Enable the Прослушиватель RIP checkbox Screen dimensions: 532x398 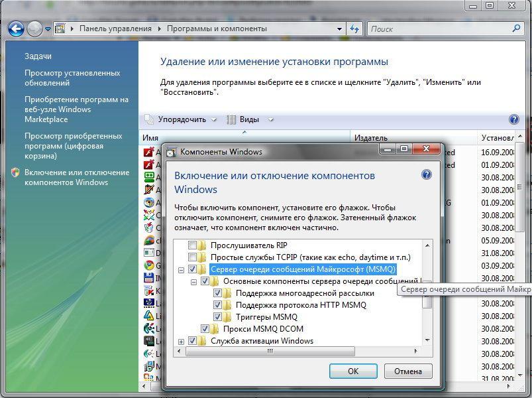point(193,245)
